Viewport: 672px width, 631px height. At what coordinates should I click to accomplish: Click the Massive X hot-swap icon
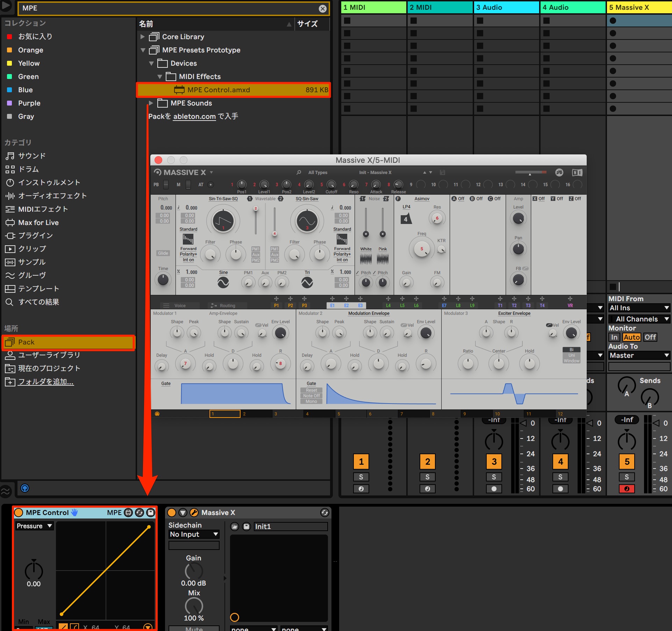[x=324, y=513]
